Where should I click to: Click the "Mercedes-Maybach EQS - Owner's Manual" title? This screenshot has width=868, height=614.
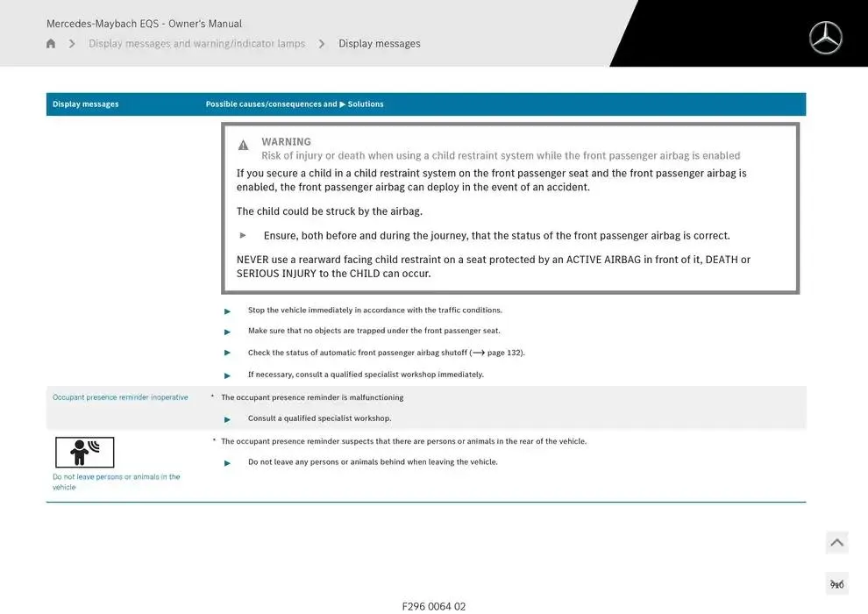pyautogui.click(x=144, y=24)
